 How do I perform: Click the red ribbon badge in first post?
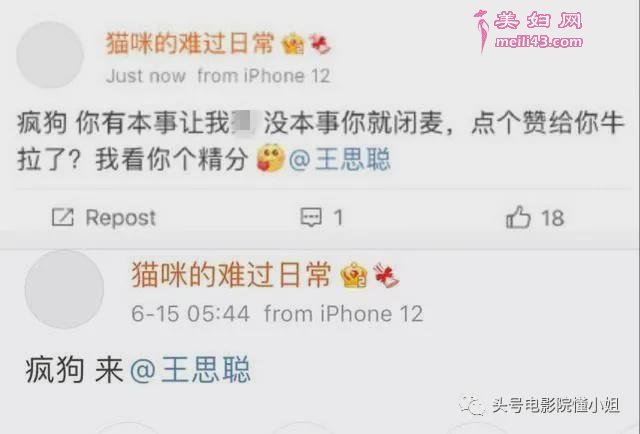pos(320,44)
